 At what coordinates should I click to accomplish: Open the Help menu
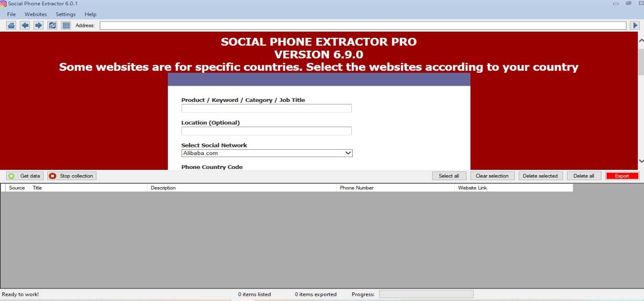click(90, 14)
